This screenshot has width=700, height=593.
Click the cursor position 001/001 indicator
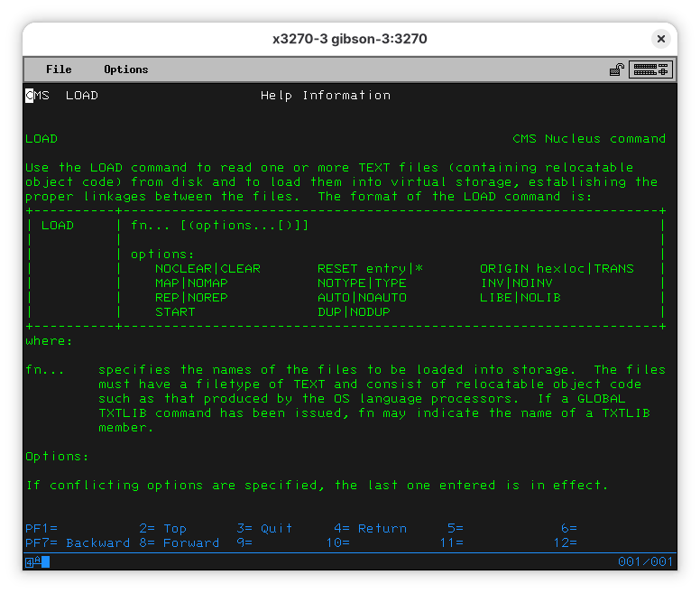pyautogui.click(x=645, y=562)
